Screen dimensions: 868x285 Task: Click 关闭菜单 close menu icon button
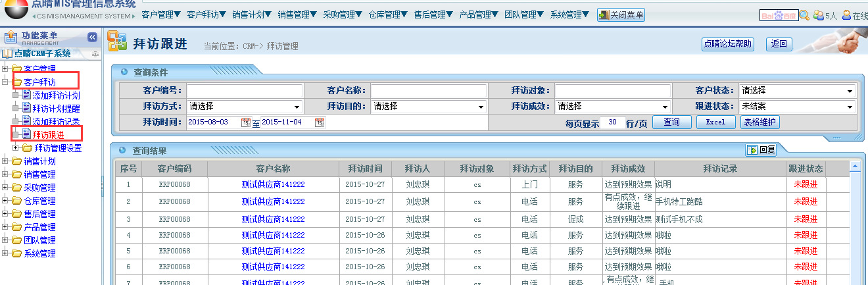[x=621, y=14]
